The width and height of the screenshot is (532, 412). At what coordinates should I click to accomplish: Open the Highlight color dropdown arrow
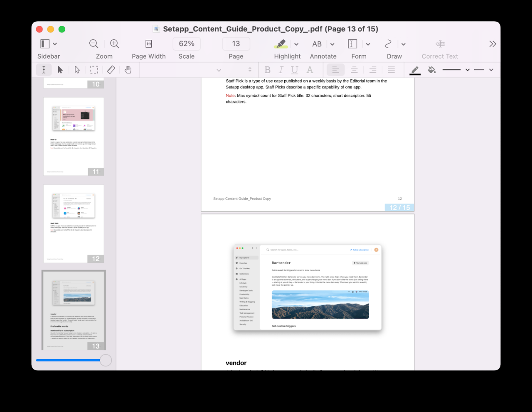tap(296, 44)
